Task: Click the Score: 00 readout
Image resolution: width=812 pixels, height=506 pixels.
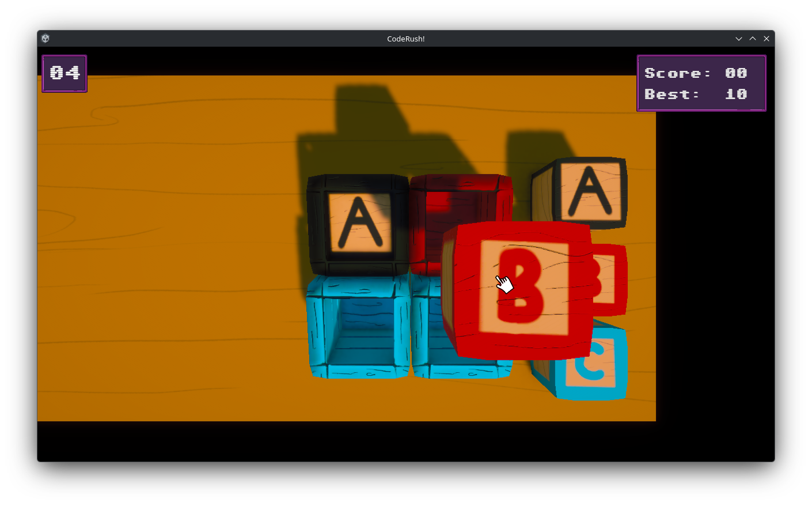Action: click(696, 73)
